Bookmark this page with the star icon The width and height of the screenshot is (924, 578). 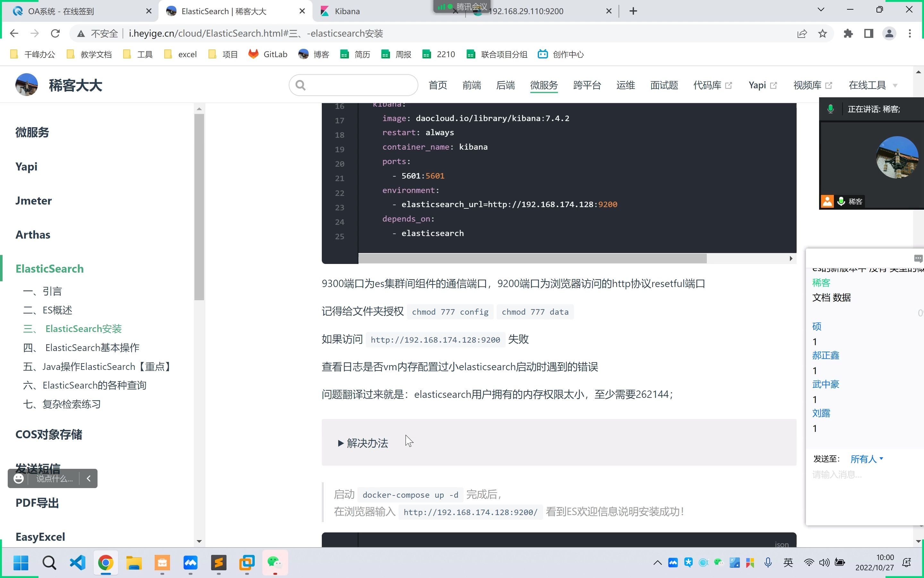pyautogui.click(x=822, y=34)
